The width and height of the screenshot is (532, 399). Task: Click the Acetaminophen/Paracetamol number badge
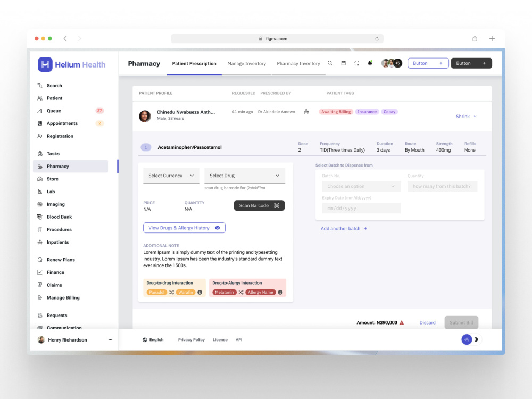(x=146, y=147)
